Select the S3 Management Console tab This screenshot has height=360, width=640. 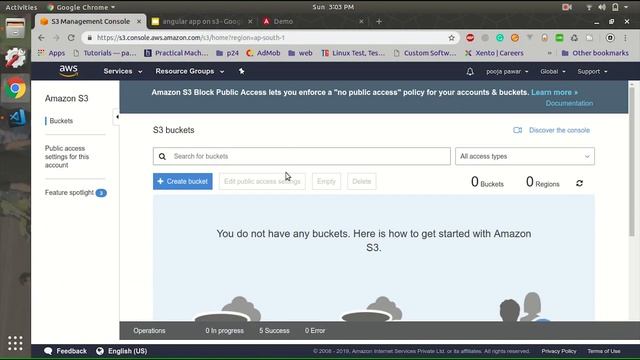[x=90, y=21]
